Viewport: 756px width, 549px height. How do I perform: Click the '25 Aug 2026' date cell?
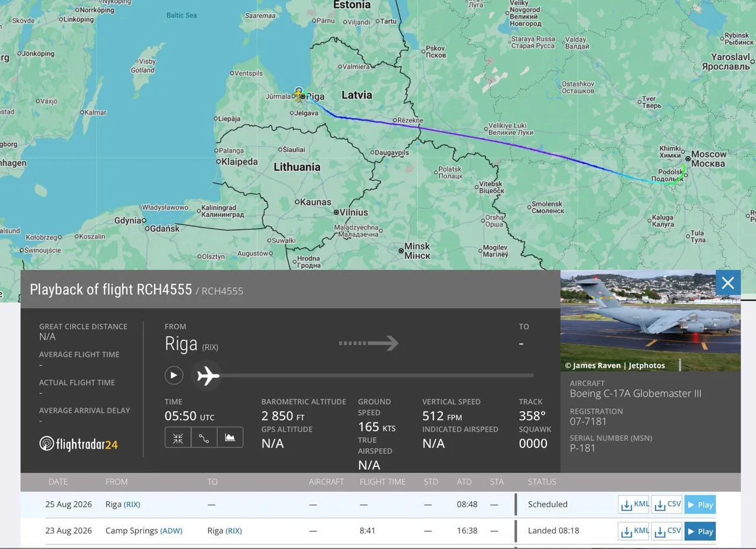click(69, 504)
